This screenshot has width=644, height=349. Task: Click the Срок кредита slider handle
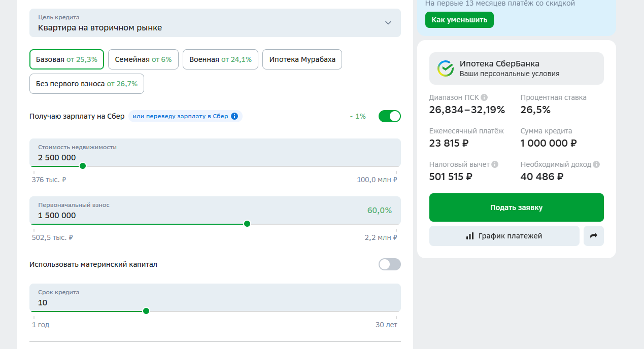tap(146, 311)
